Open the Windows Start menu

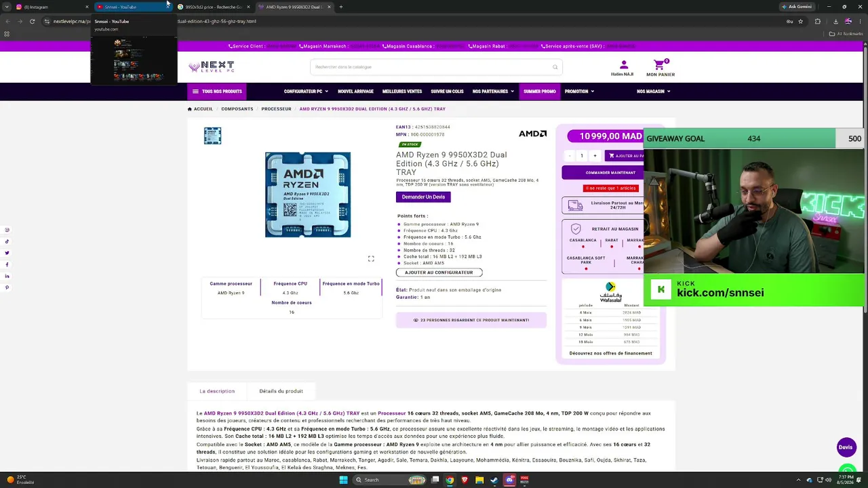pos(343,480)
